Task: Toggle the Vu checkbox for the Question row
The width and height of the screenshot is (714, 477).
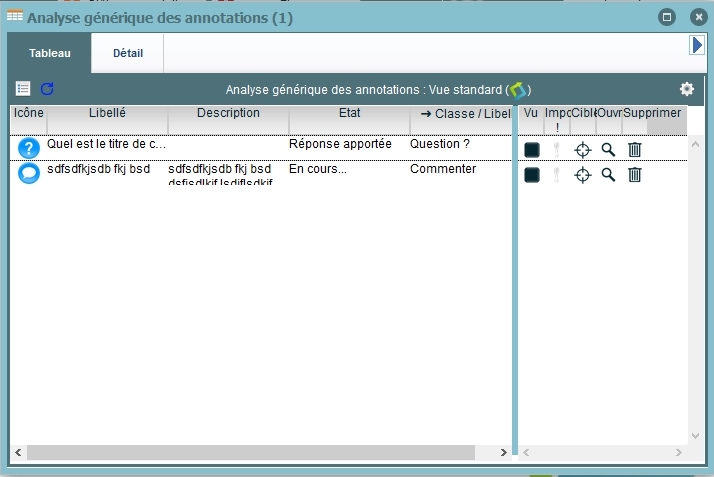Action: pos(532,150)
